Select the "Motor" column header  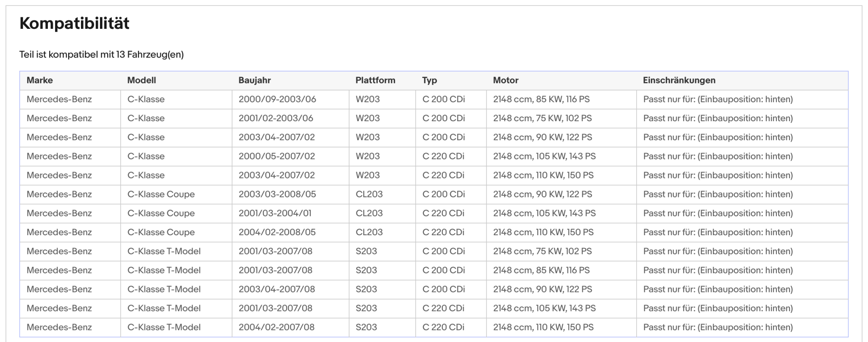[x=506, y=80]
